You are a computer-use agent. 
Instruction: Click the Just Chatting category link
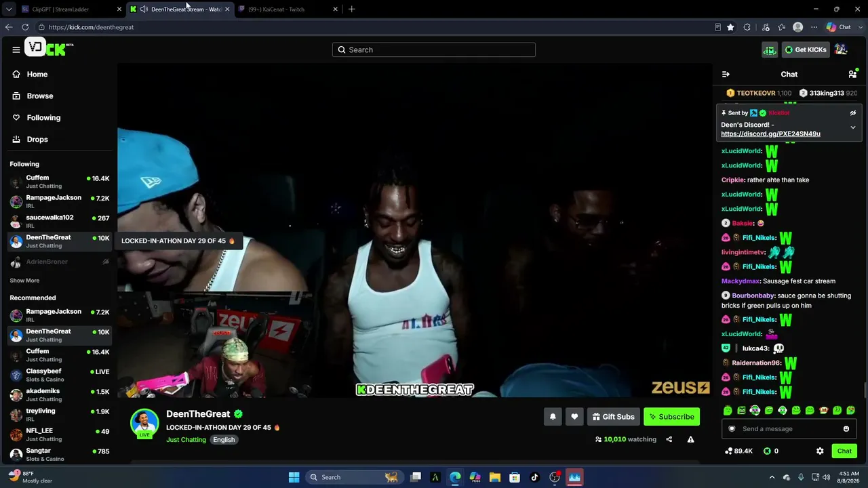[186, 440]
